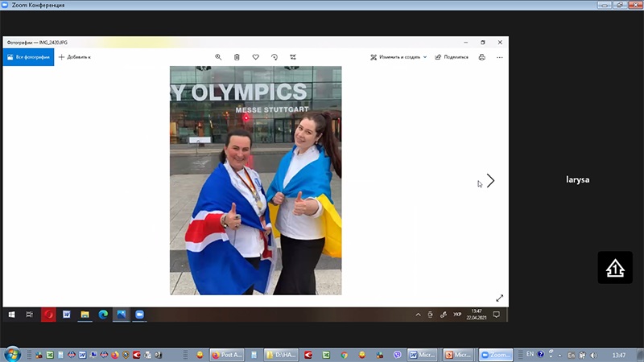Click 'Добавить к' to add to album

(75, 57)
